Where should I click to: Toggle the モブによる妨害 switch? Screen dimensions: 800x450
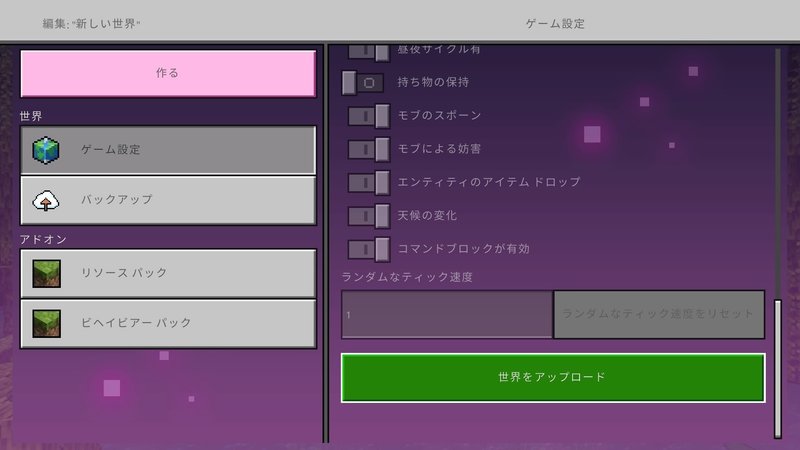[x=368, y=149]
